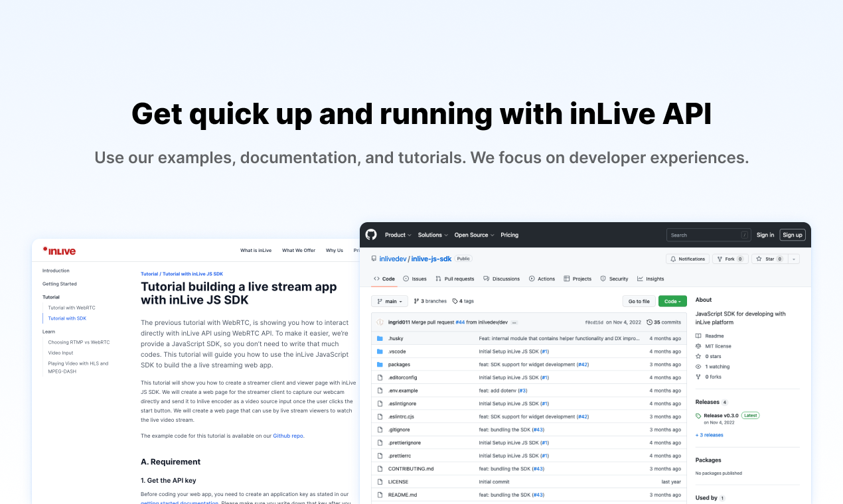Open pull request #44 link
This screenshot has height=504, width=843.
pos(460,322)
